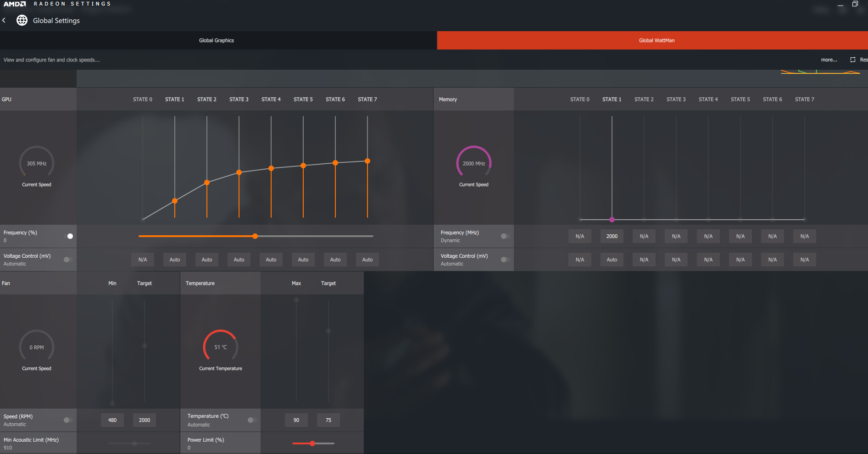Click the Reset icon at top right

coord(853,60)
